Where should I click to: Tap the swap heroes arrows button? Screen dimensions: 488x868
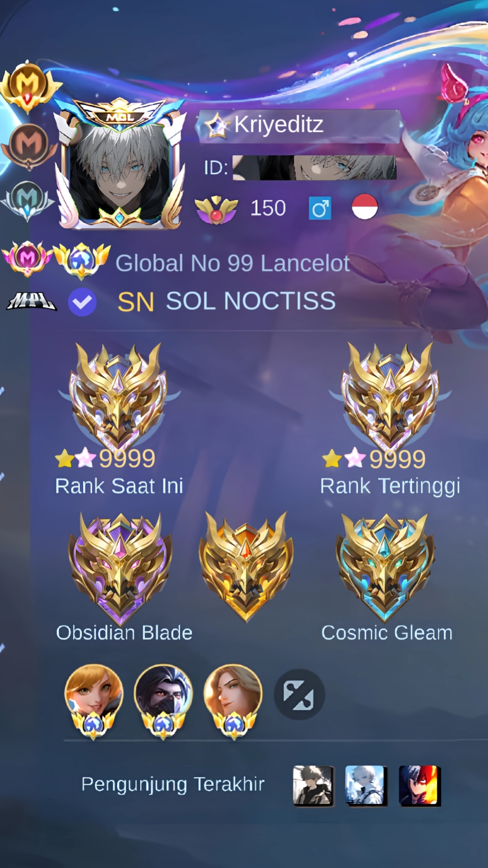299,695
